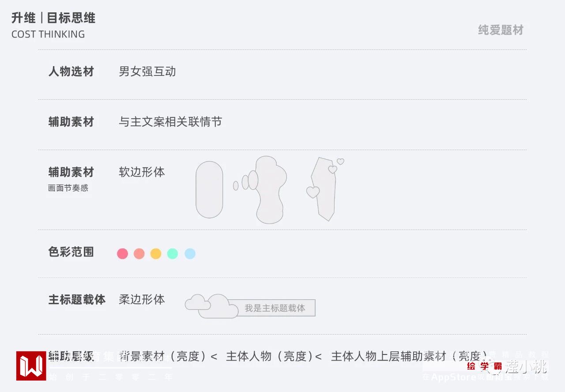Click the smallest oval beside the blob
The height and width of the screenshot is (392, 565).
(x=236, y=186)
